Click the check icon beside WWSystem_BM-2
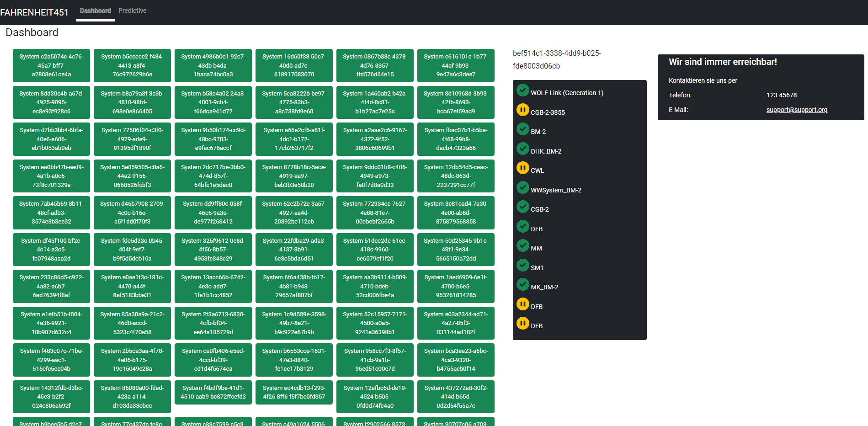868x426 pixels. (522, 187)
